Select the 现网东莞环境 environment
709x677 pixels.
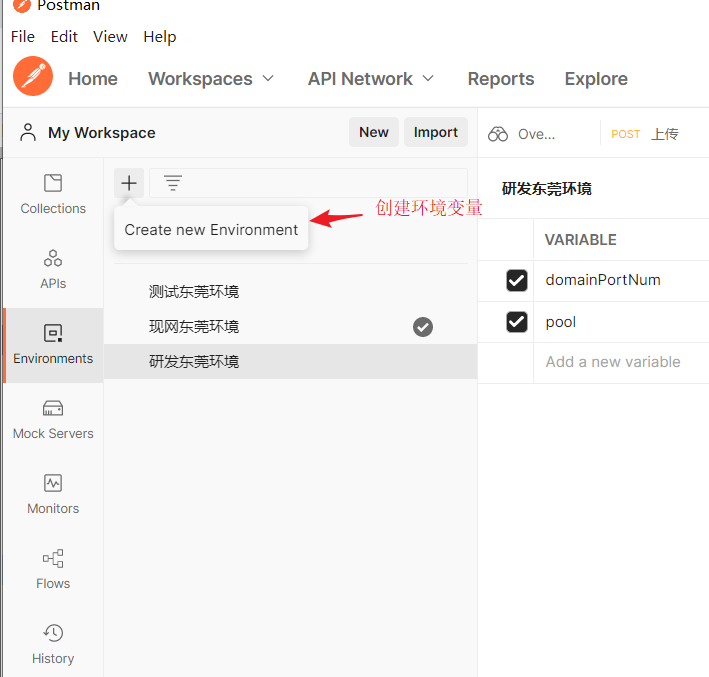click(291, 327)
